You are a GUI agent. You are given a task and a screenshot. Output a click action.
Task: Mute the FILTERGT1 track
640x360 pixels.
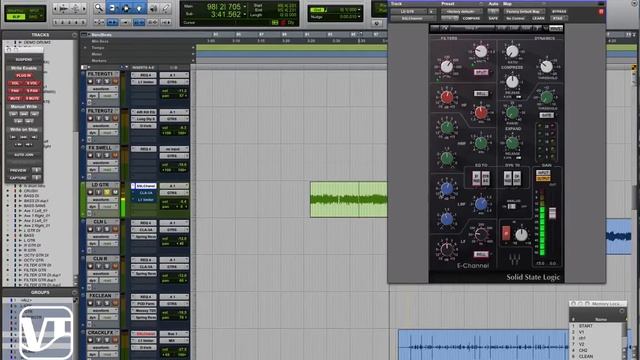click(x=115, y=82)
